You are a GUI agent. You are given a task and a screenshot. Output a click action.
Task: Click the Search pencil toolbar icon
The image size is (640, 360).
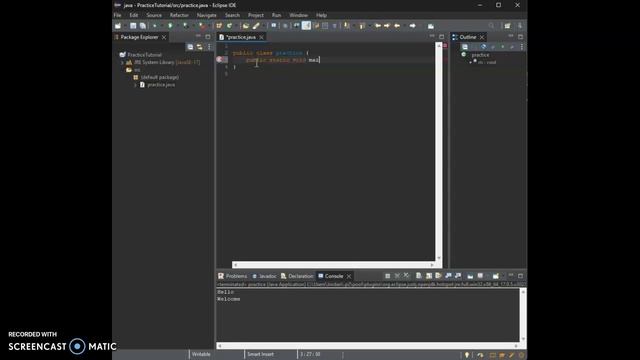point(256,26)
